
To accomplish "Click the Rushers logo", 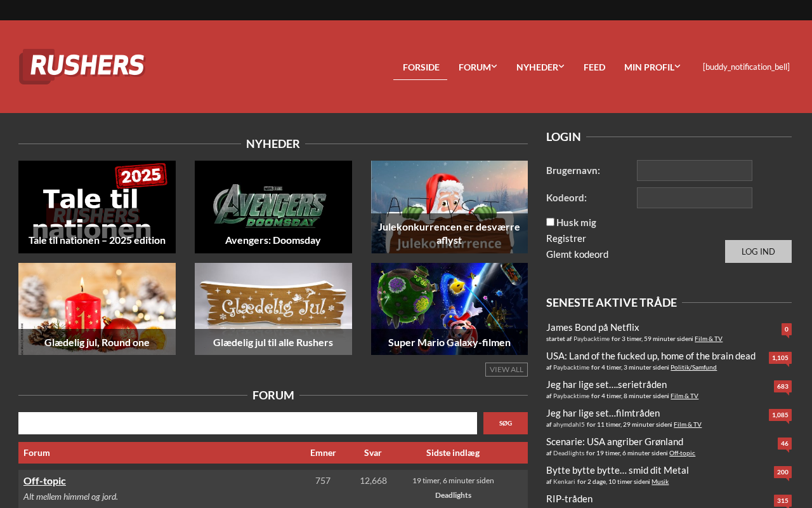I will tap(82, 67).
